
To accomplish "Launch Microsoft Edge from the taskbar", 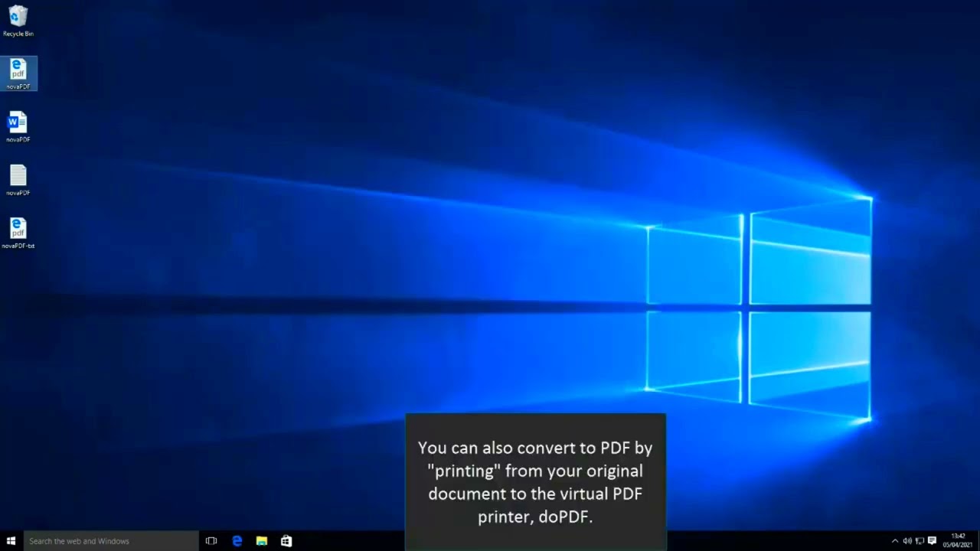I will (x=237, y=541).
